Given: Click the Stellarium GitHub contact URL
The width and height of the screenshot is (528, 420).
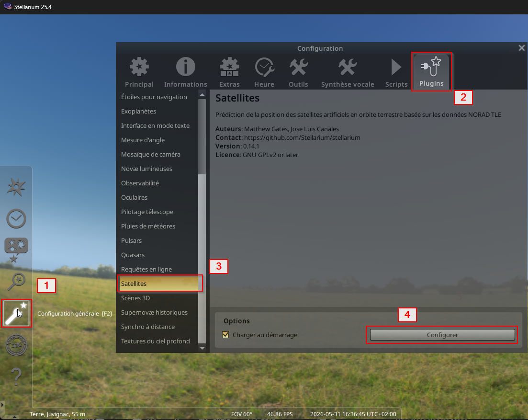Looking at the screenshot, I should 302,137.
